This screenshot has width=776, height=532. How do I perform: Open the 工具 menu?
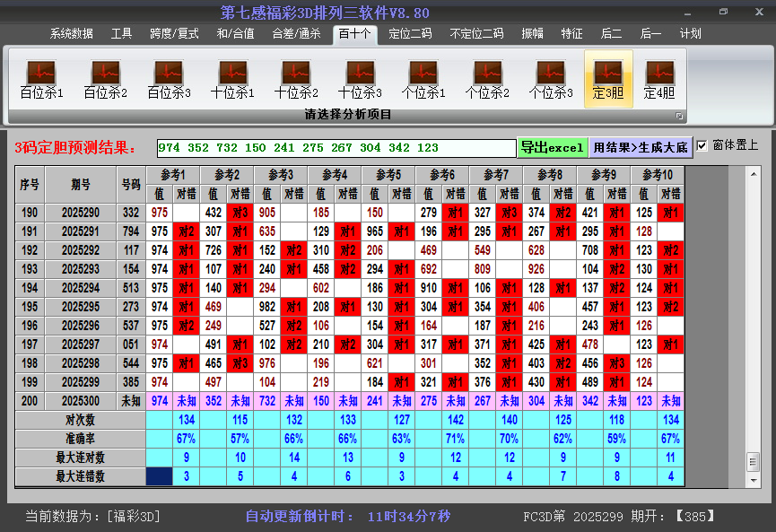[x=121, y=34]
